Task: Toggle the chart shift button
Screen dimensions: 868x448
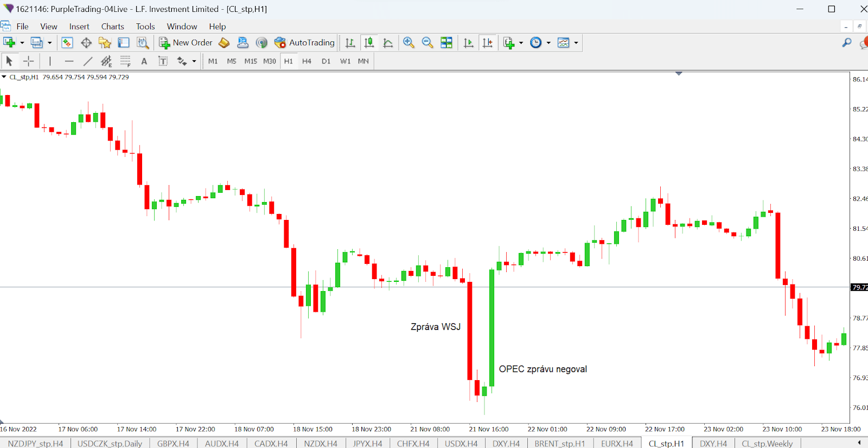Action: point(487,43)
